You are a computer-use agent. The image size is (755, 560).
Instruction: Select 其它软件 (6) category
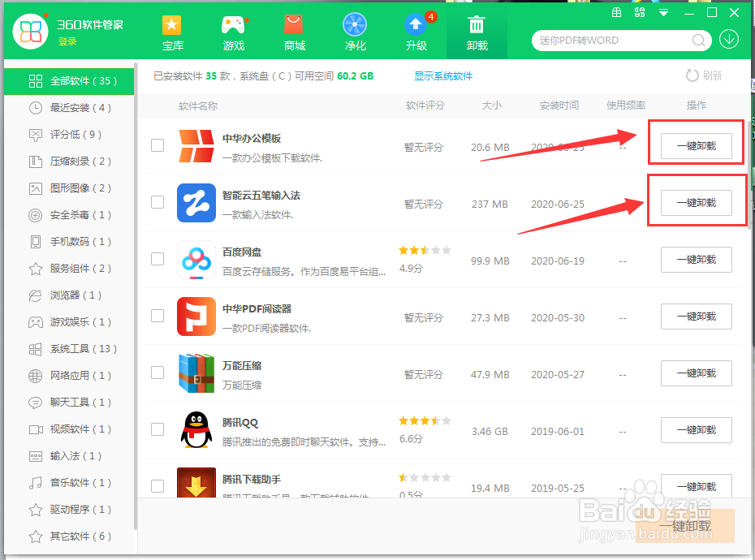69,536
